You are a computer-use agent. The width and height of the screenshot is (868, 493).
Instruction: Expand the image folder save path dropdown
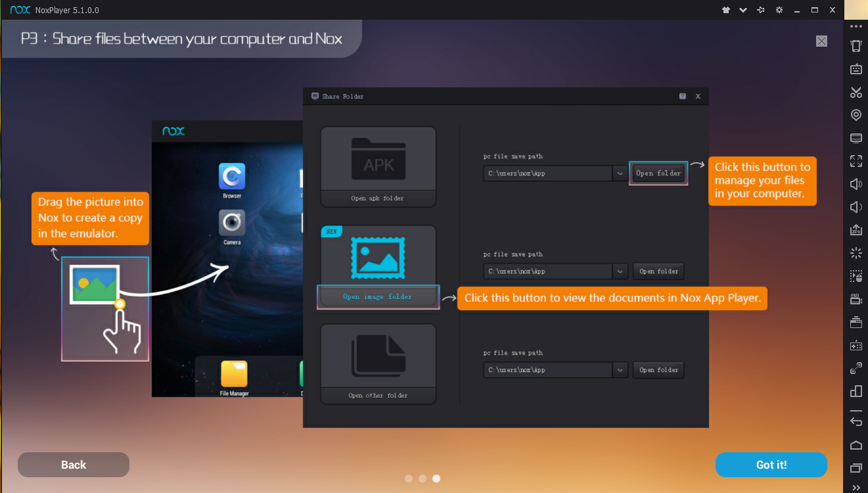pos(620,271)
